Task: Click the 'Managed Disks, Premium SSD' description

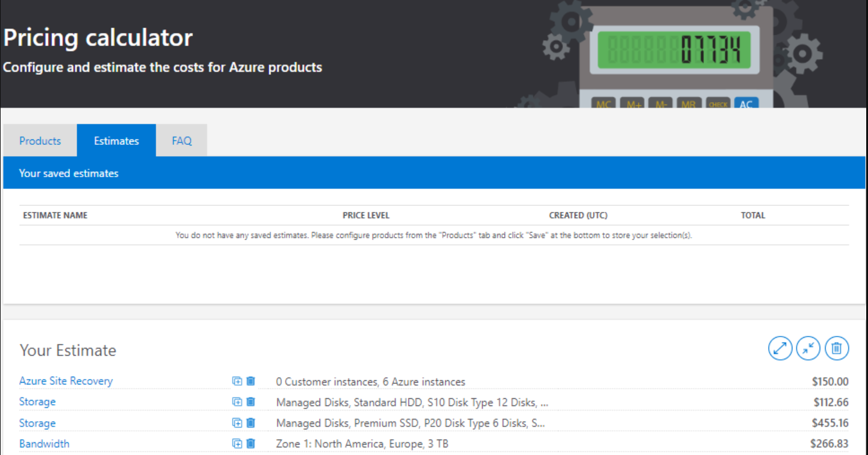Action: pos(411,424)
